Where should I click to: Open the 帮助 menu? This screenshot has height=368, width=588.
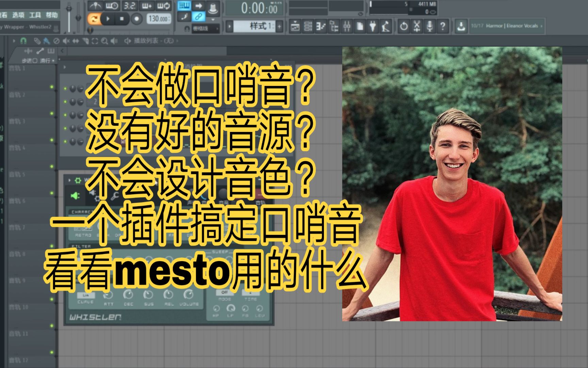[x=52, y=15]
